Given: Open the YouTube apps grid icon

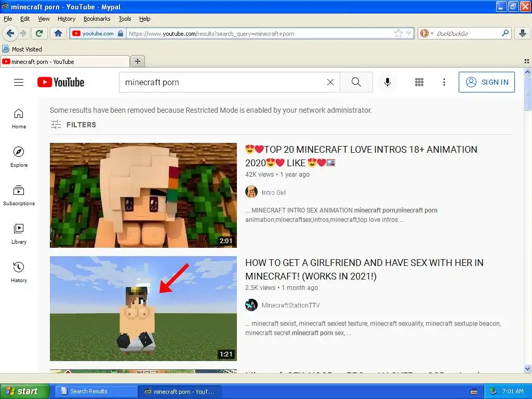Looking at the screenshot, I should tap(419, 82).
